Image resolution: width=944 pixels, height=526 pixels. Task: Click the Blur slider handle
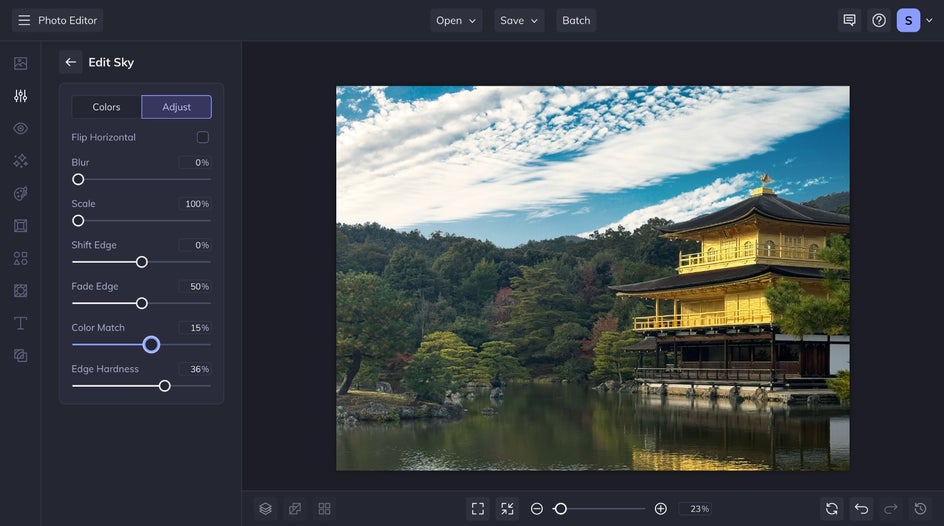pos(78,179)
